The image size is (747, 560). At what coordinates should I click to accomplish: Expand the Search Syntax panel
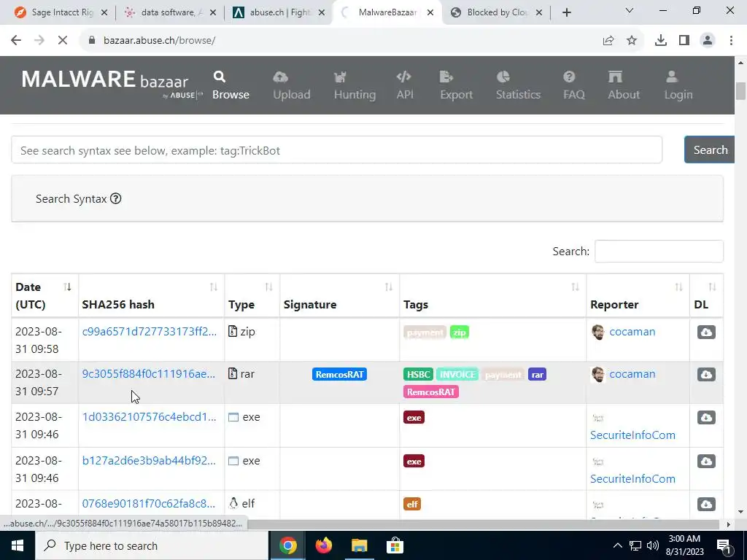pos(368,198)
